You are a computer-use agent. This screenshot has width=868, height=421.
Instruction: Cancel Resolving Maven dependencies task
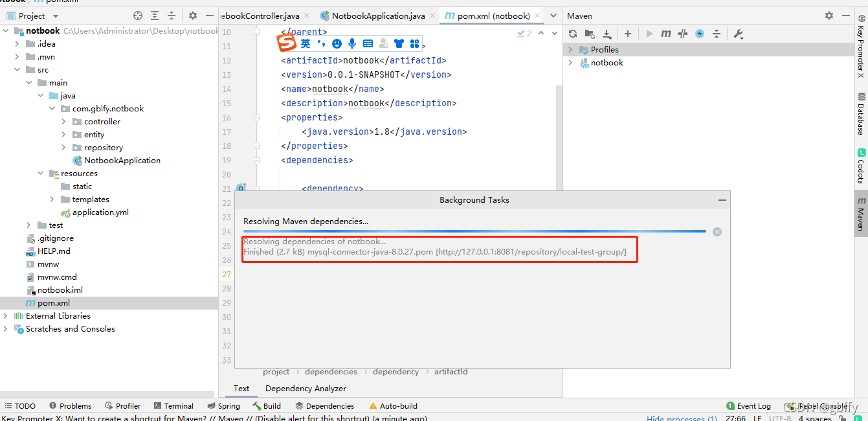717,232
